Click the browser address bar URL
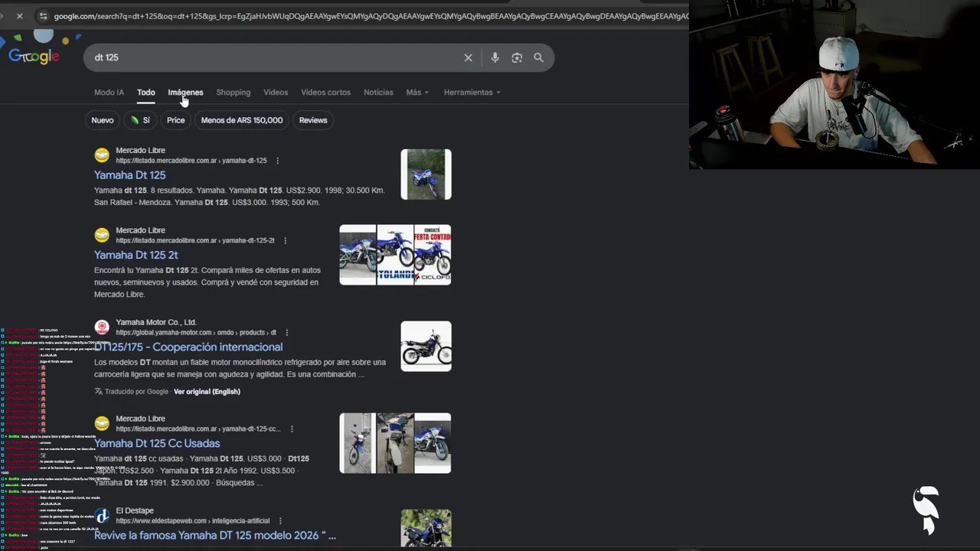The height and width of the screenshot is (551, 980). coord(371,16)
